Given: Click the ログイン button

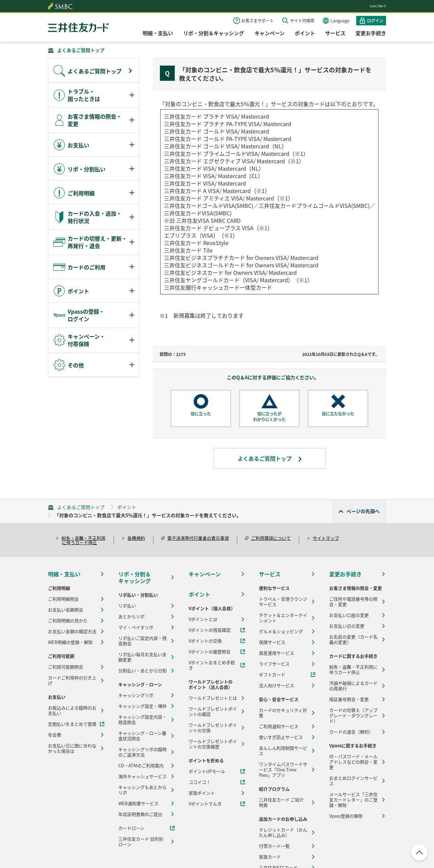Looking at the screenshot, I should tap(371, 21).
